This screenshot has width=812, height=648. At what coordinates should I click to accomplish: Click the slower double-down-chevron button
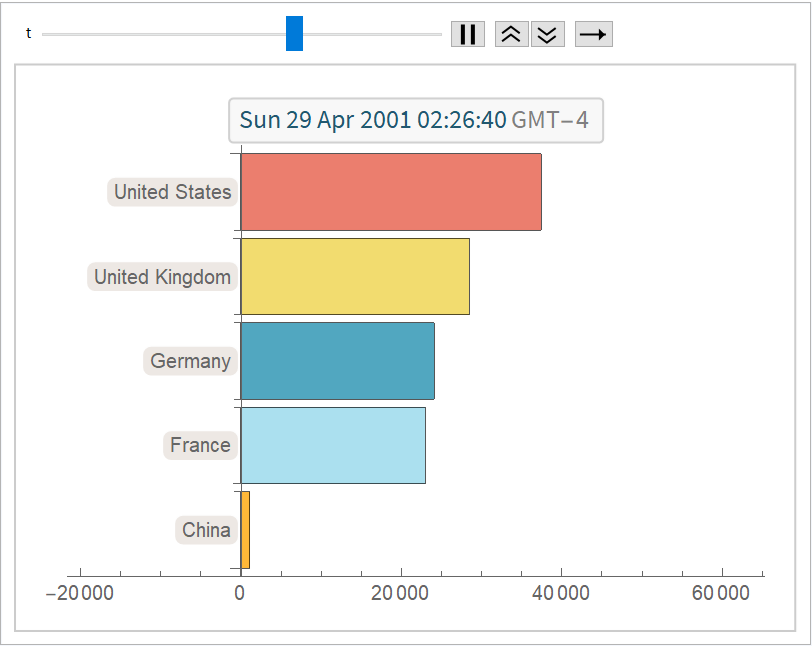click(x=547, y=34)
